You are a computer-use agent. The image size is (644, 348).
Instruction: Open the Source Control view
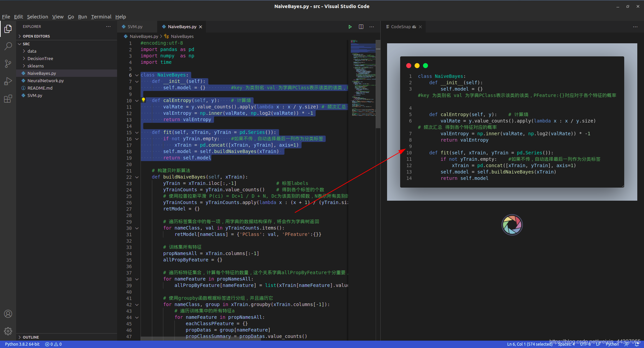coord(8,64)
